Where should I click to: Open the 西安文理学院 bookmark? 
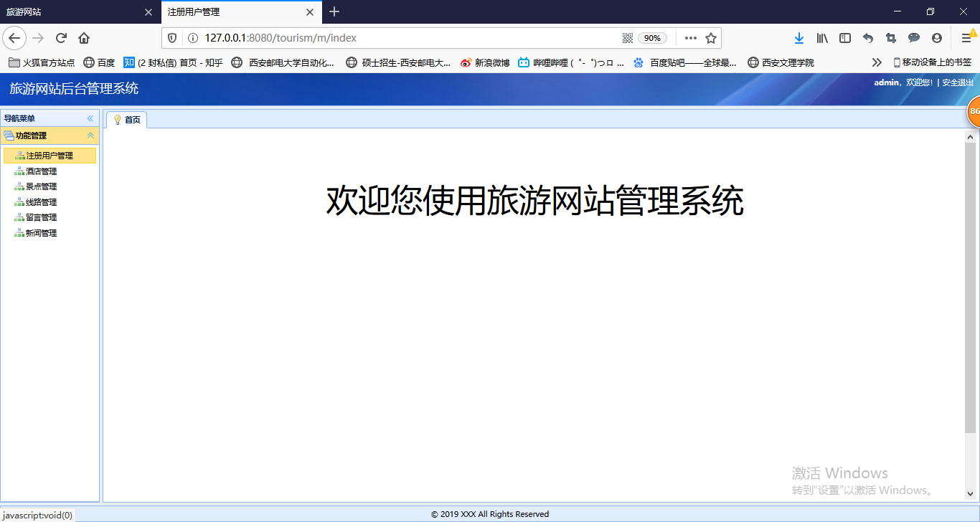(x=781, y=62)
